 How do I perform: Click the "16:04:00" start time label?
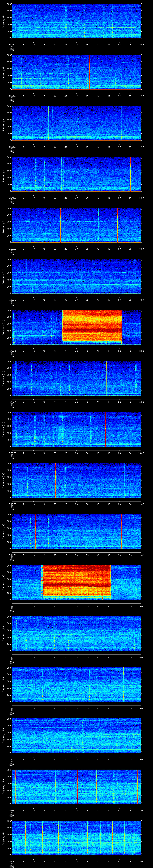click(12, 197)
